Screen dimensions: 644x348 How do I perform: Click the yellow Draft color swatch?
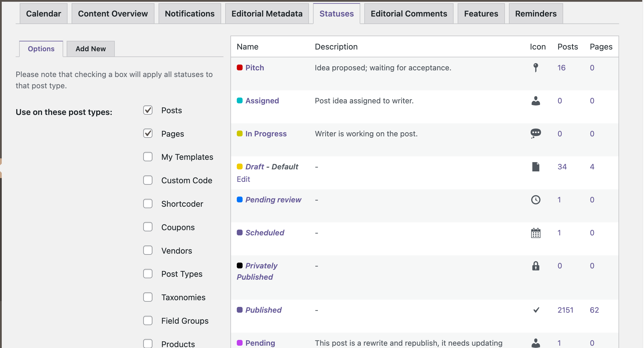(x=239, y=166)
